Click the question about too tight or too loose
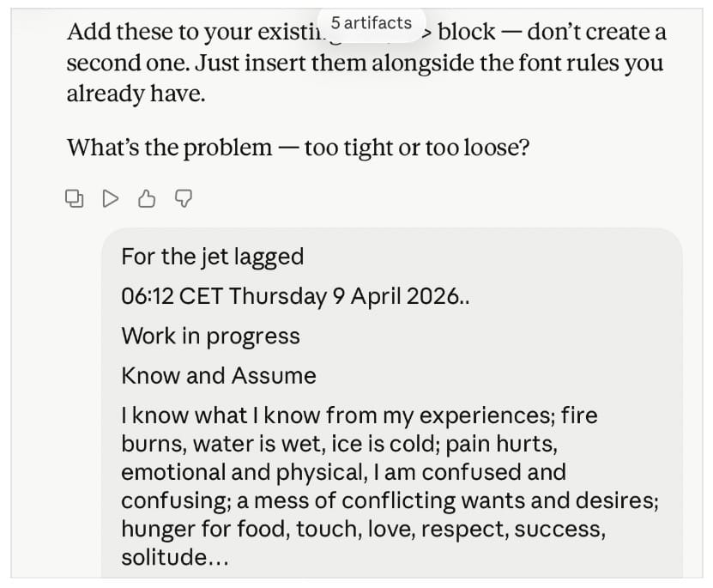Screen dimensions: 713x588 [x=298, y=148]
